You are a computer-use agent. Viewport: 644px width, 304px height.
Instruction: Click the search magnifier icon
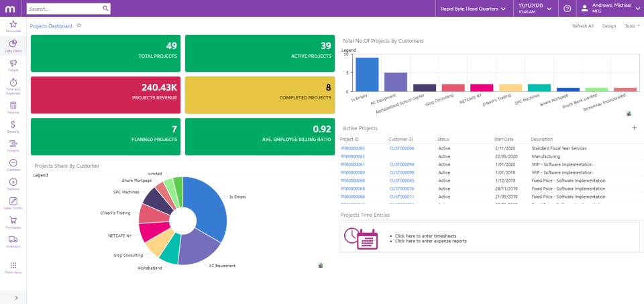(x=105, y=8)
